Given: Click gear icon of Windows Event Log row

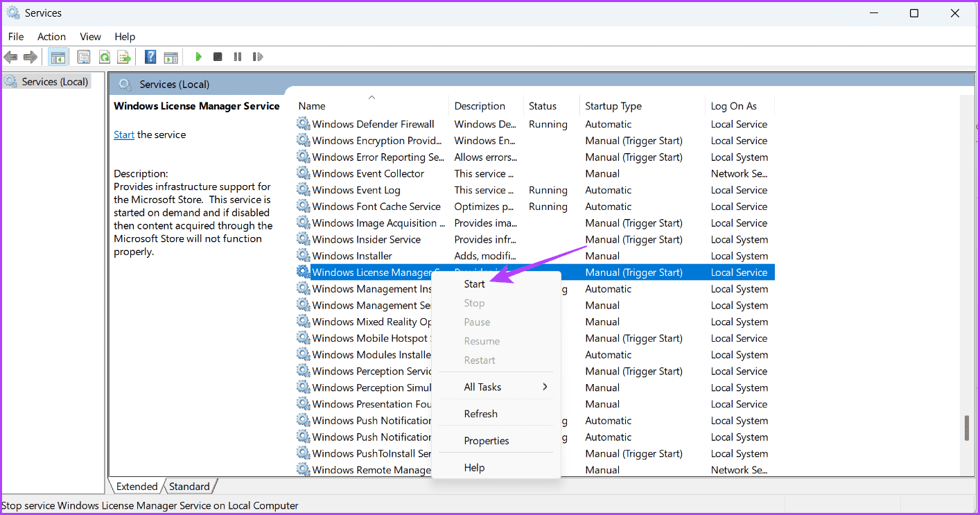Looking at the screenshot, I should (x=304, y=190).
